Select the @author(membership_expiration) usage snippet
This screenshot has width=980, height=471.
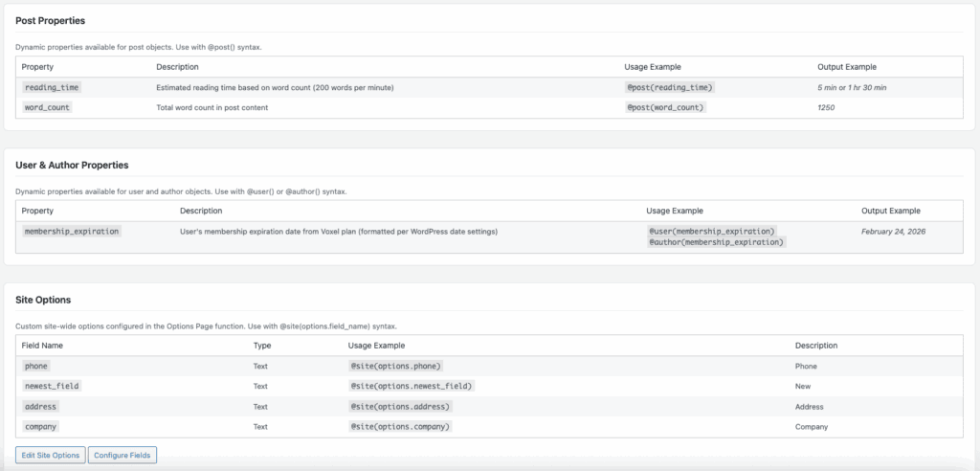pyautogui.click(x=716, y=242)
